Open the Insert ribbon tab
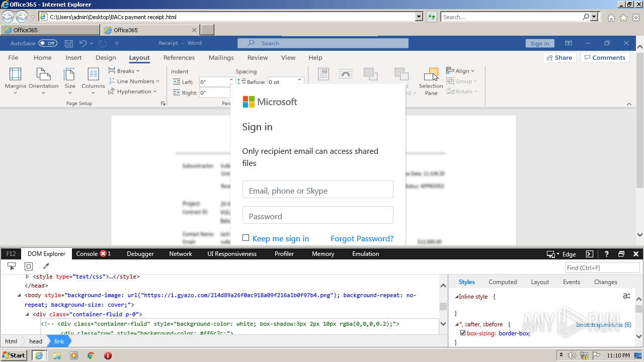 (73, 57)
